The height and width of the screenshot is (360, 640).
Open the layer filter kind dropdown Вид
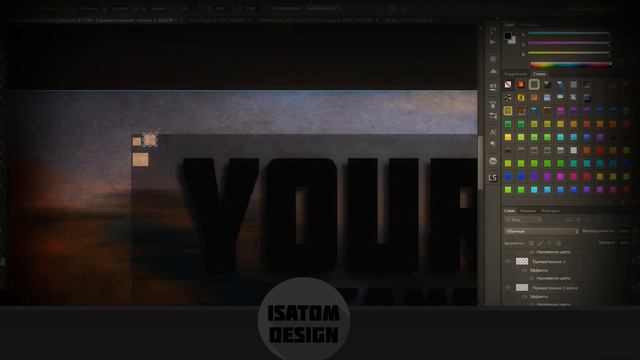[x=523, y=220]
